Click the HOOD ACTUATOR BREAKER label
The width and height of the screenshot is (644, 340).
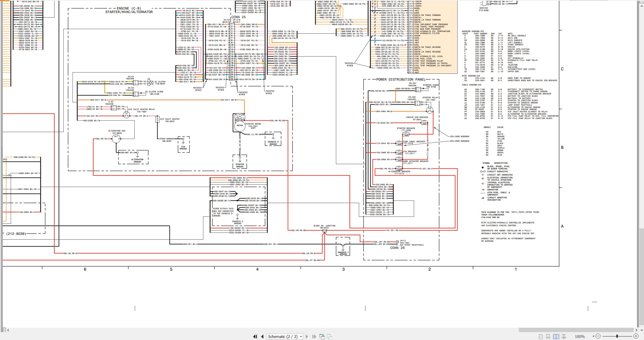click(415, 161)
